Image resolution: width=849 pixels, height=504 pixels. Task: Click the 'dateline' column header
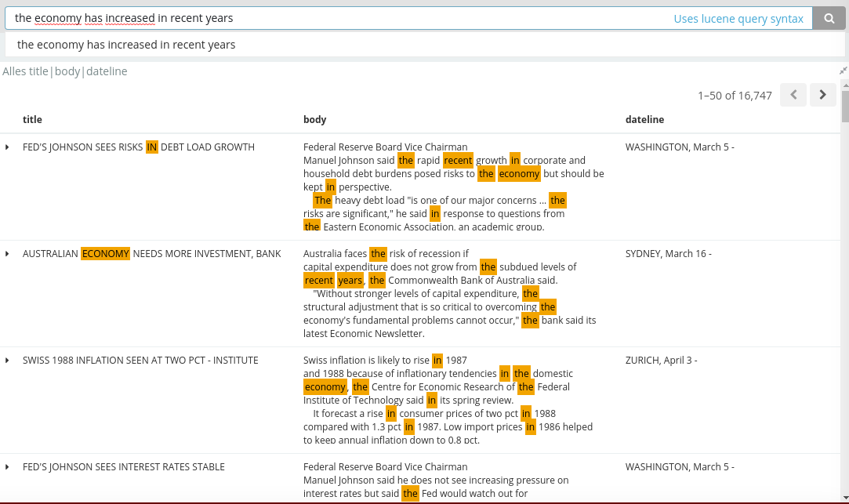point(644,120)
